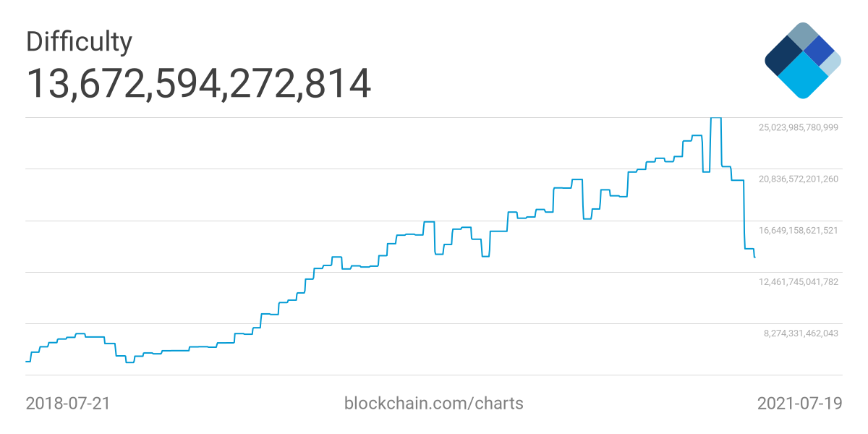Click the blockchain.com diamond logo

(803, 61)
